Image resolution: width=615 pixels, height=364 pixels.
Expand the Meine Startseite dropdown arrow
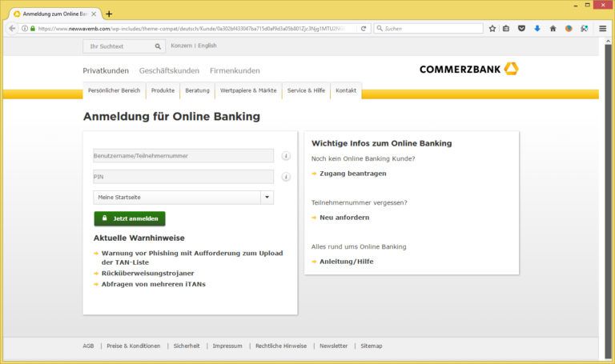pyautogui.click(x=267, y=198)
